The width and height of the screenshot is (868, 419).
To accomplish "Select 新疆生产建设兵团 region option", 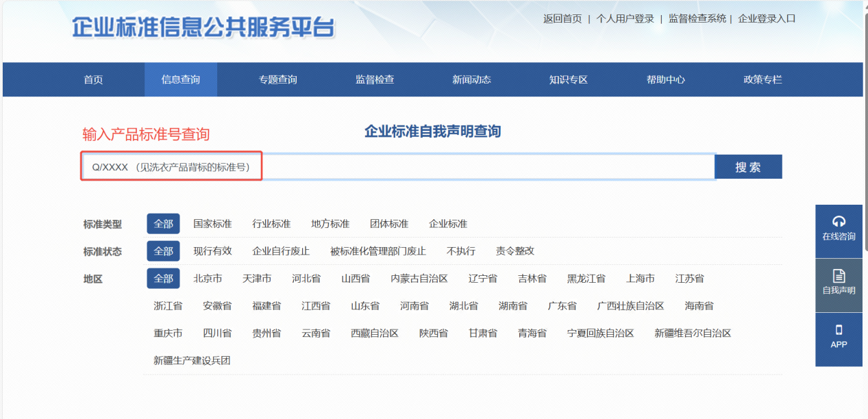I will point(192,361).
